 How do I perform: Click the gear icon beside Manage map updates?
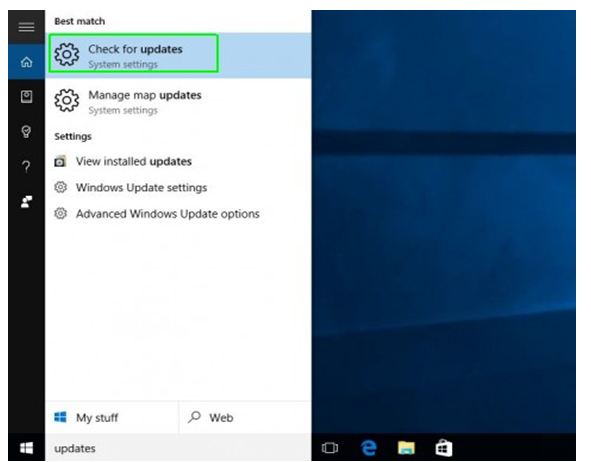tap(67, 100)
